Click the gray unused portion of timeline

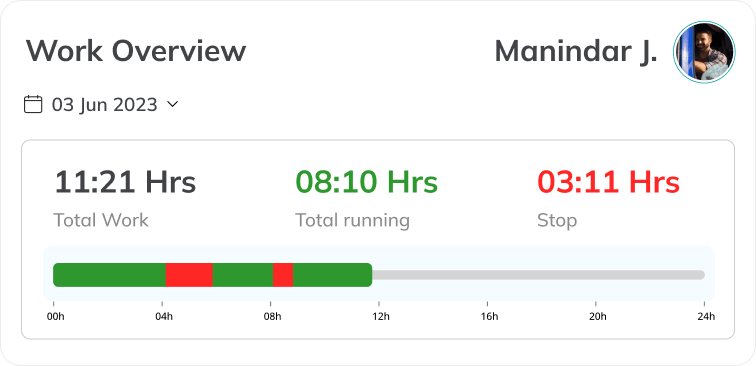(539, 275)
